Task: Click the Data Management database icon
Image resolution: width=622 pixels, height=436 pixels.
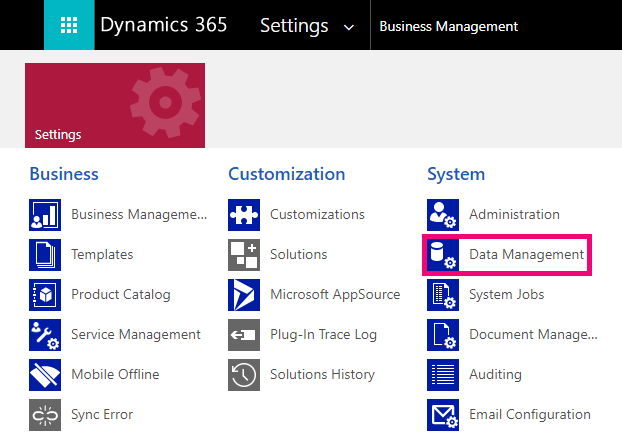Action: pyautogui.click(x=443, y=255)
